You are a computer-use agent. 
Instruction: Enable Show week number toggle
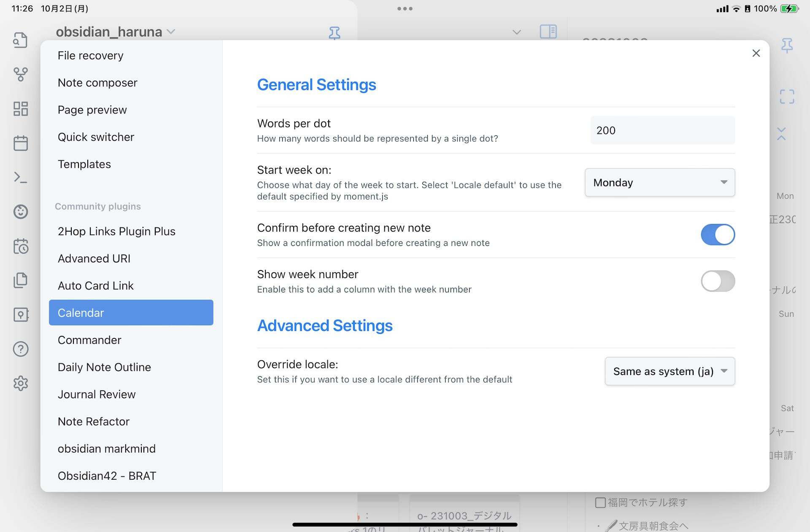point(718,281)
